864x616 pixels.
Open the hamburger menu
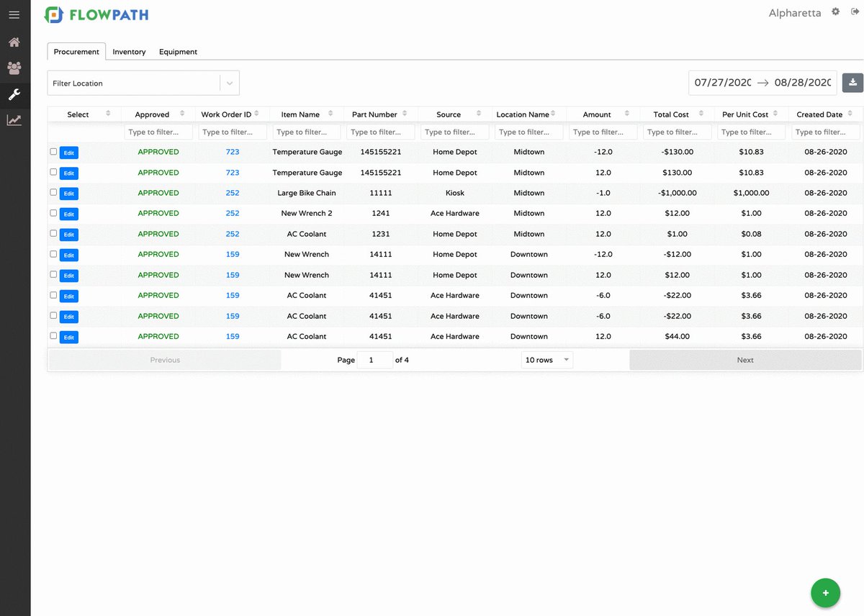coord(14,14)
